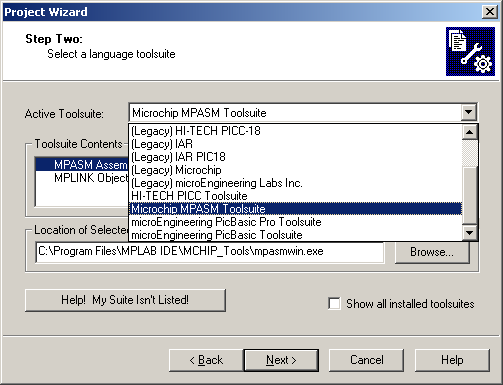Click Help! My Suite Isn't Listed!
The height and width of the screenshot is (385, 503).
tap(125, 300)
